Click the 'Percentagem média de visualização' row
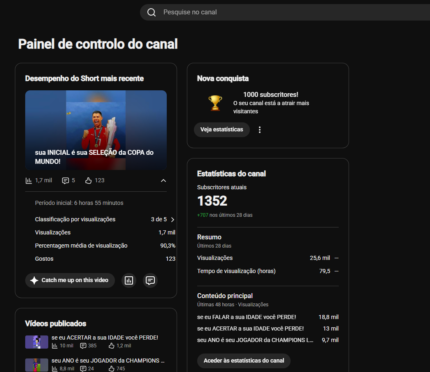Image resolution: width=430 pixels, height=372 pixels. [x=105, y=246]
